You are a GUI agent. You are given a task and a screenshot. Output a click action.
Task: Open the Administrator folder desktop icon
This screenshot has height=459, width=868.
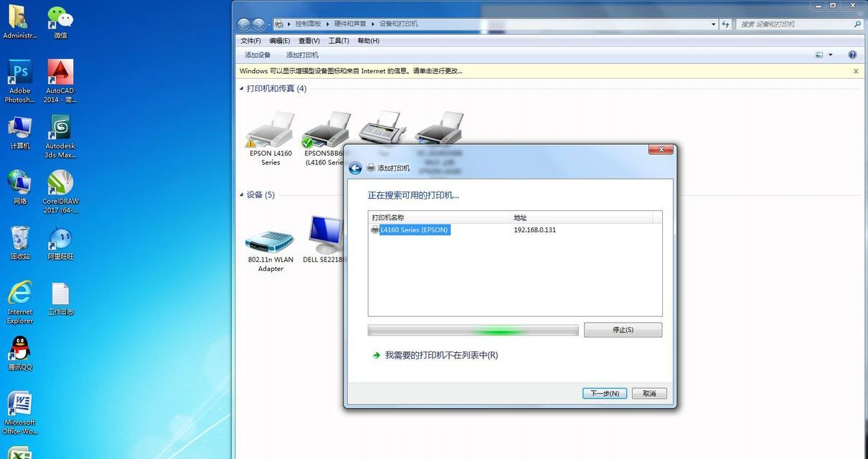(20, 22)
